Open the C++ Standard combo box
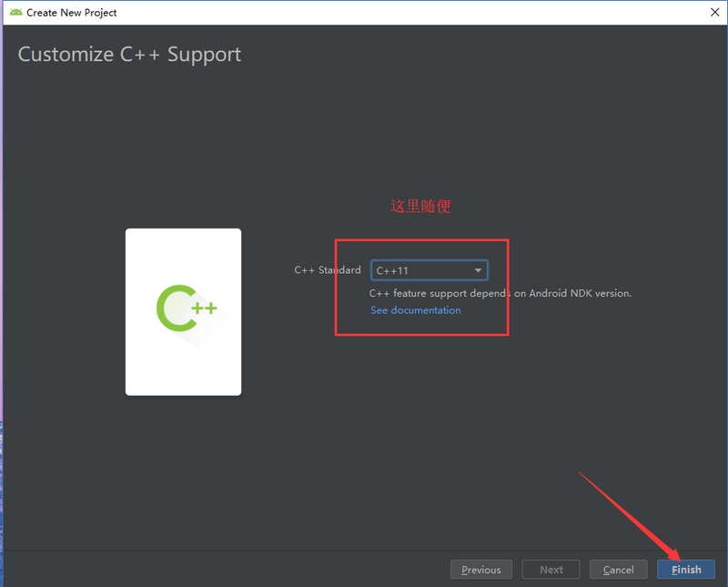Screen dimensions: 728x587 [429, 270]
